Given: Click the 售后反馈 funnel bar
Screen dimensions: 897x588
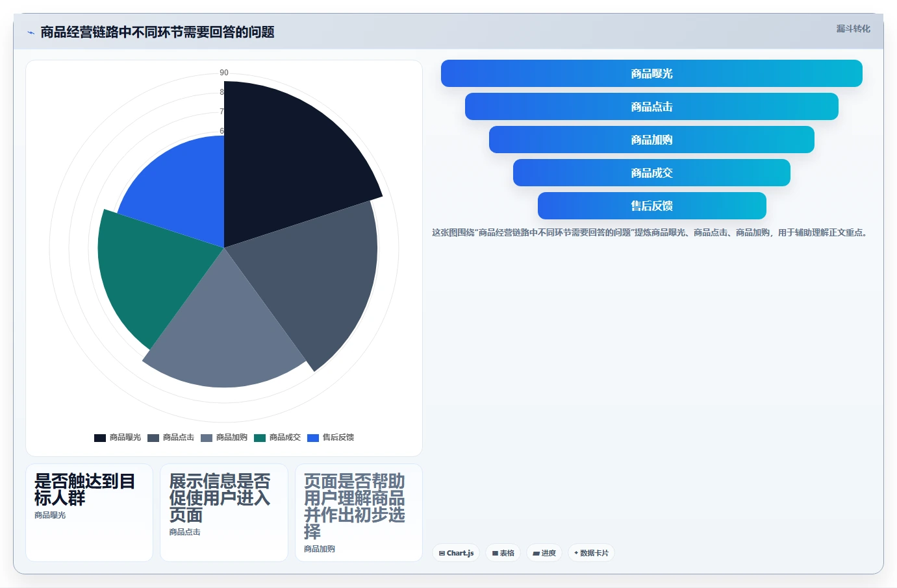Looking at the screenshot, I should coord(651,206).
